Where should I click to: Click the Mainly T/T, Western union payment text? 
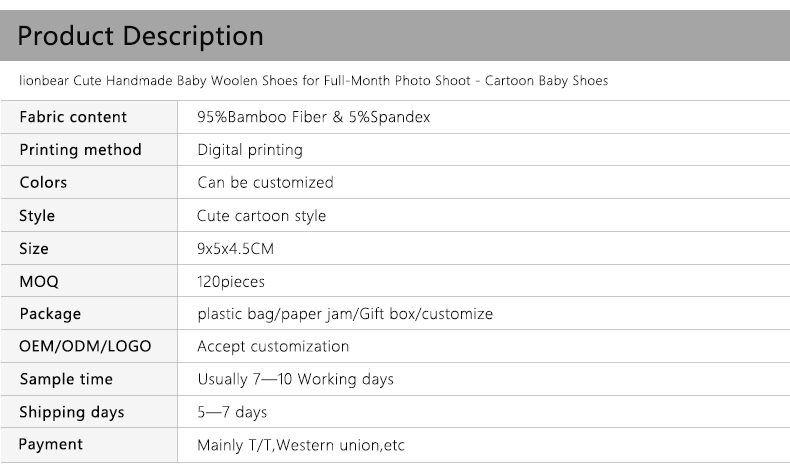click(x=301, y=446)
